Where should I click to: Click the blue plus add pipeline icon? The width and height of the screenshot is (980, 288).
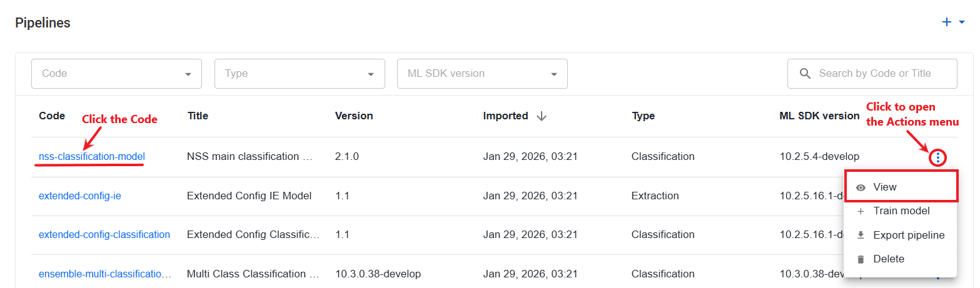[x=947, y=22]
